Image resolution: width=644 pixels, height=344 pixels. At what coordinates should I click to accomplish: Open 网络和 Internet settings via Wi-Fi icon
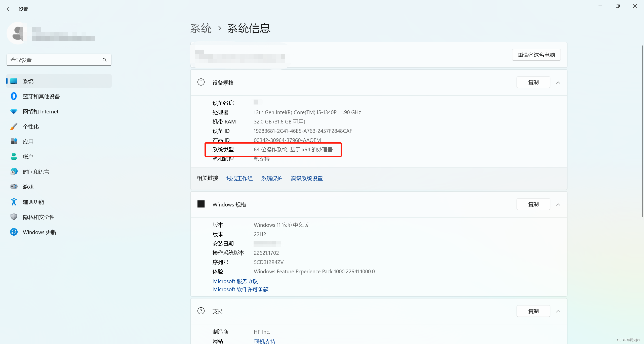(x=14, y=111)
